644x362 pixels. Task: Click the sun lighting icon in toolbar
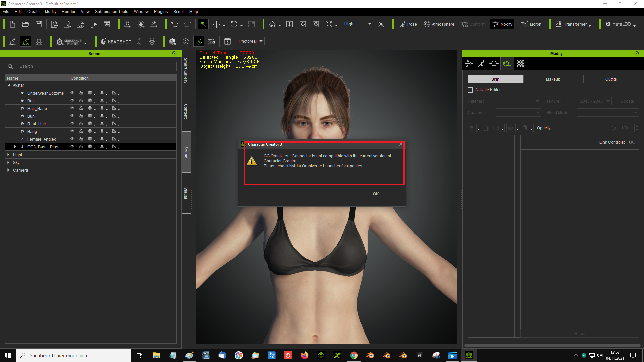381,24
